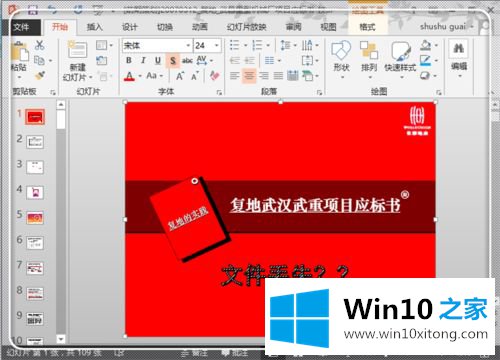Screen dimensions: 500x360
Task: Open the Font group dialog launcher
Action: click(x=219, y=92)
